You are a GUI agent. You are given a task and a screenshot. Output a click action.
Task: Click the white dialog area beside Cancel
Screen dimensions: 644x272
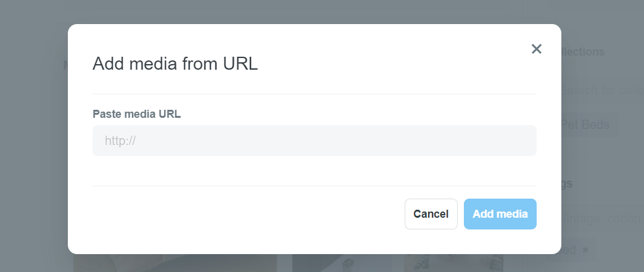[246, 214]
